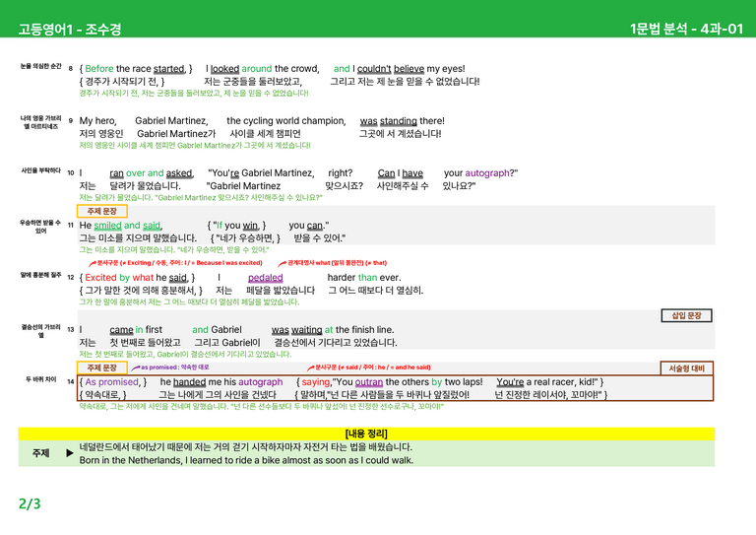The width and height of the screenshot is (756, 535).
Task: Click underlined You're before a real racer
Action: pyautogui.click(x=510, y=381)
